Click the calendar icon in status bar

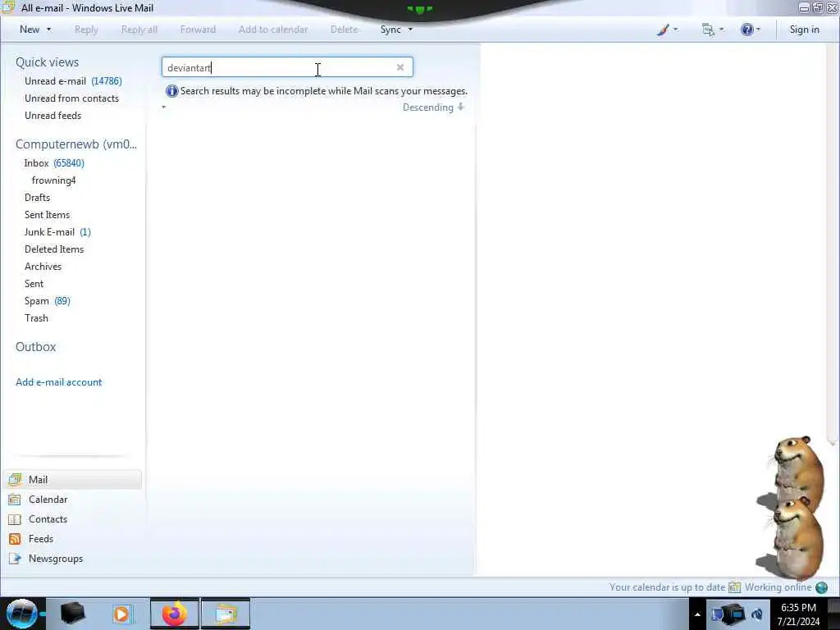click(x=734, y=587)
